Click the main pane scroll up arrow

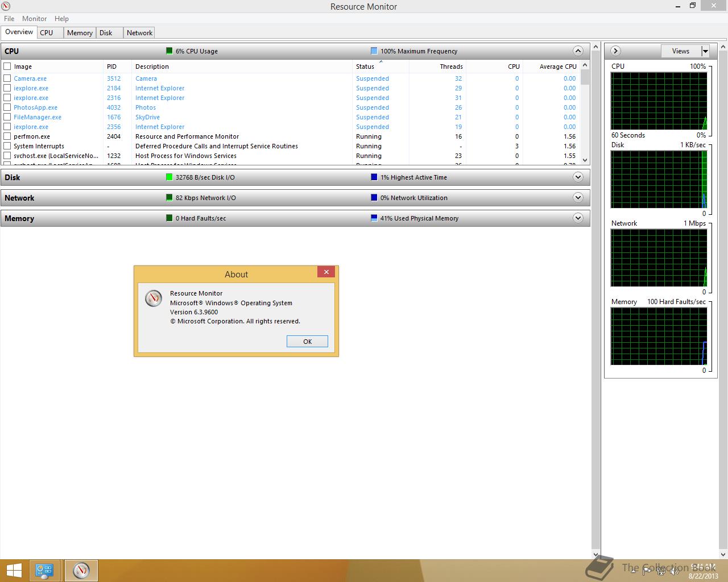pos(596,47)
